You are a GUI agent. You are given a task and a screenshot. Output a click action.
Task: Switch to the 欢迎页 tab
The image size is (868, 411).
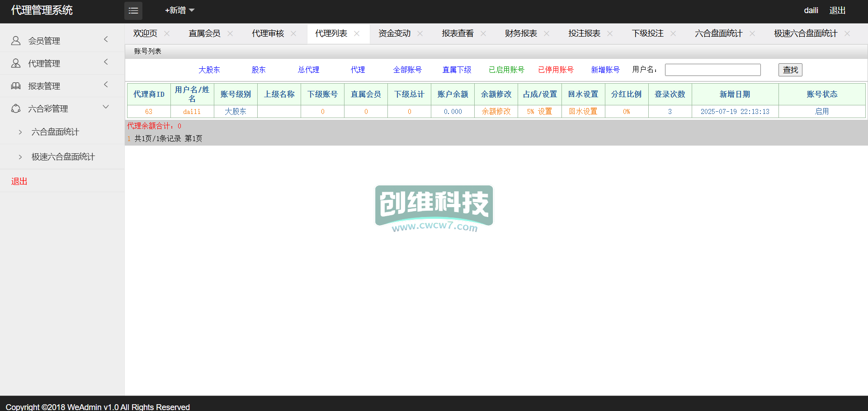pos(145,33)
